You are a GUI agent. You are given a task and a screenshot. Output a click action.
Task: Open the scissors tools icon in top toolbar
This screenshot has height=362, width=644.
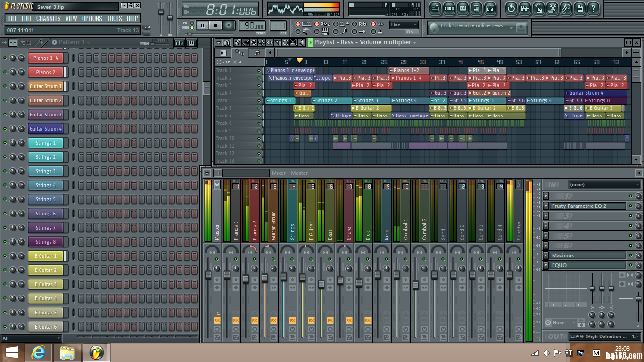(x=552, y=8)
